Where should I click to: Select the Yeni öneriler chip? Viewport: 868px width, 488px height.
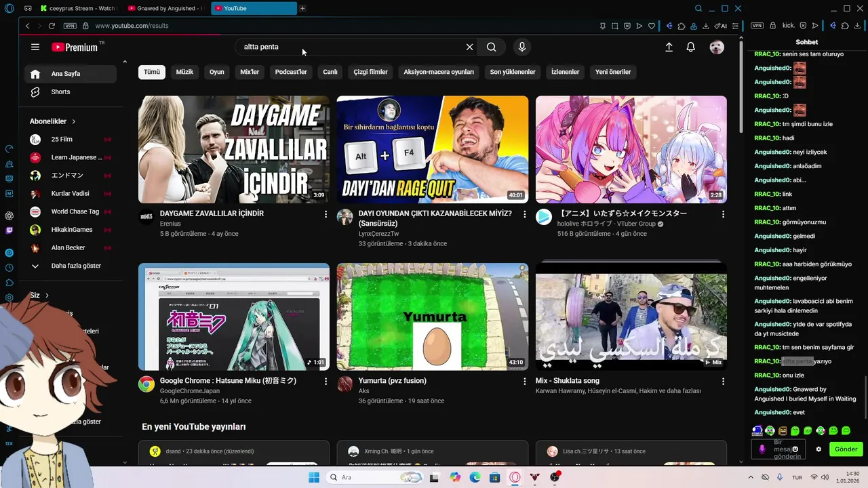coord(613,72)
